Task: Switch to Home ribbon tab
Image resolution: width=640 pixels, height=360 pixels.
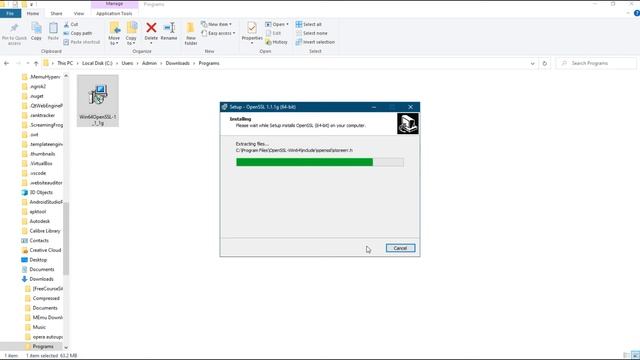Action: coord(33,13)
